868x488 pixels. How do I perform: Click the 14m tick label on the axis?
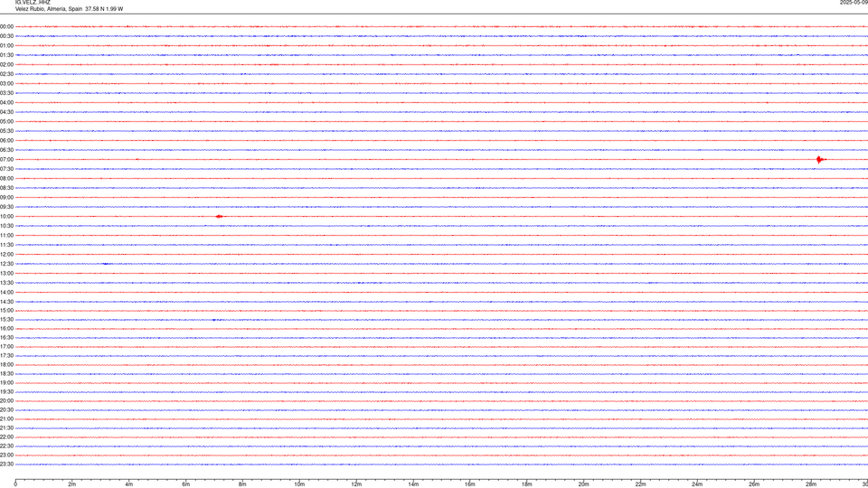coord(413,484)
